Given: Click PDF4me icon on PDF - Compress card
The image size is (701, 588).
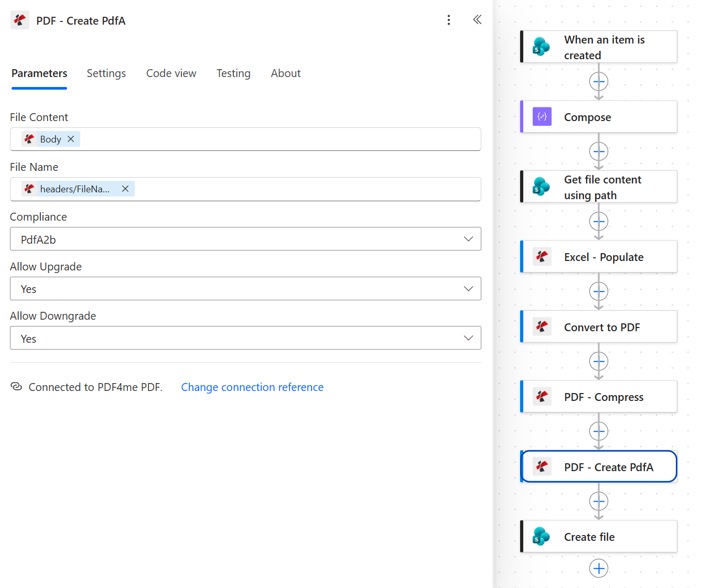Looking at the screenshot, I should click(542, 396).
